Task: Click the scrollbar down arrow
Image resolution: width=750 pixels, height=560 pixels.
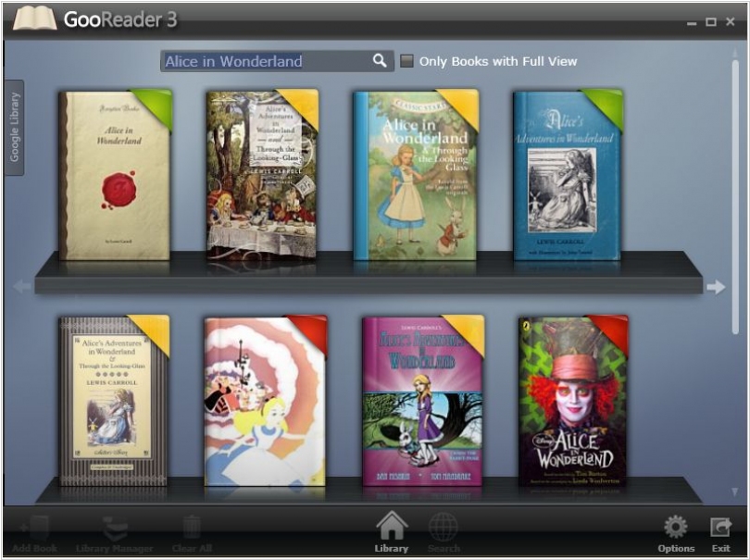Action: click(x=735, y=492)
